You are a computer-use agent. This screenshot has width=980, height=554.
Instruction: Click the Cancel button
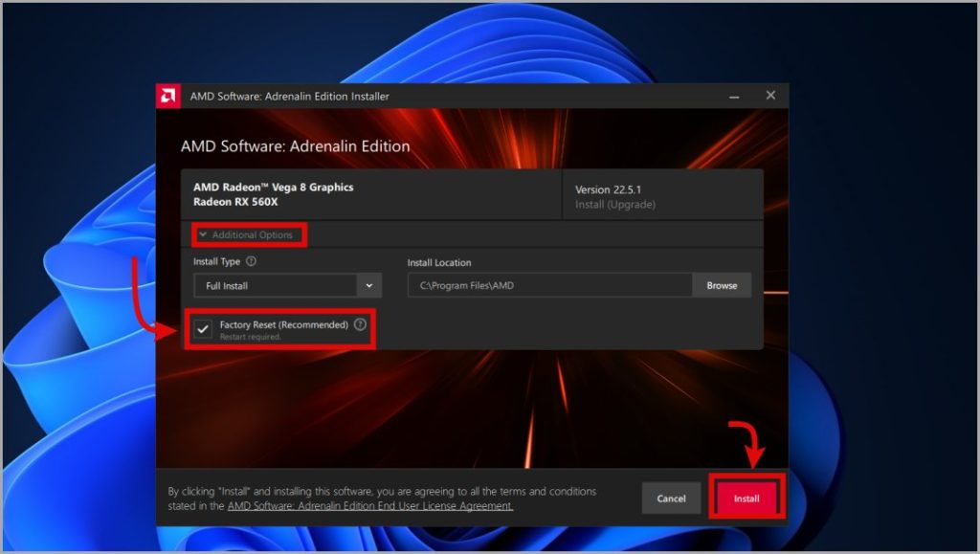[x=671, y=499]
